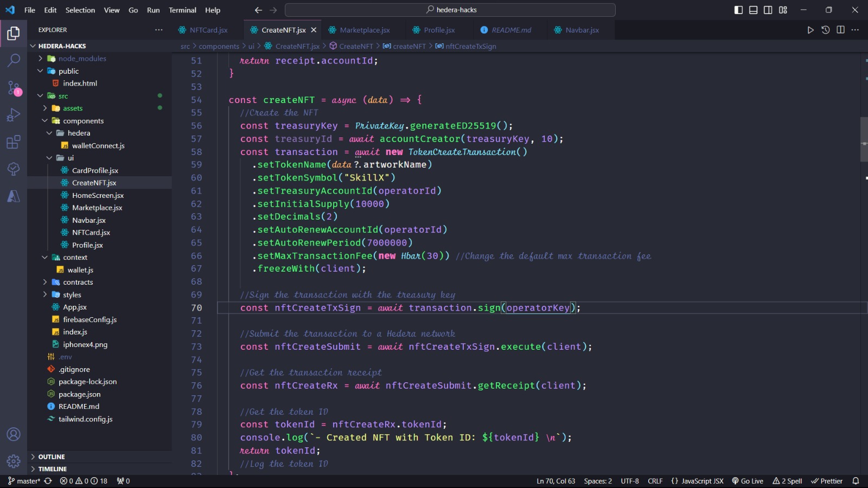The width and height of the screenshot is (868, 488).
Task: Toggle the bottom panel layout button
Action: pyautogui.click(x=753, y=10)
